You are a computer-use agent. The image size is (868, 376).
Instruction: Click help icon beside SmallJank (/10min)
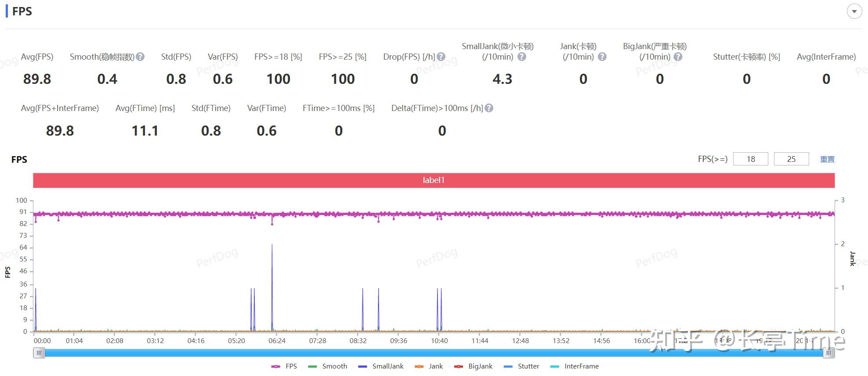pyautogui.click(x=522, y=57)
